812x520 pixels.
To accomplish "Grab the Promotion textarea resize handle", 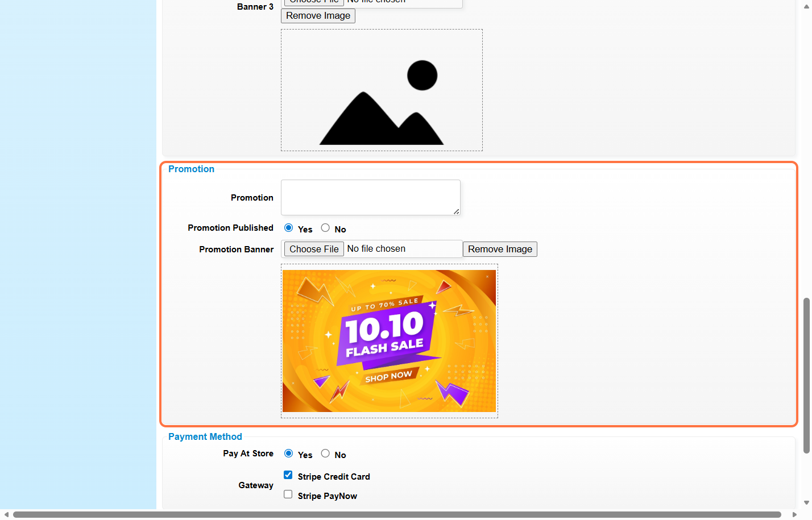I will pos(456,211).
